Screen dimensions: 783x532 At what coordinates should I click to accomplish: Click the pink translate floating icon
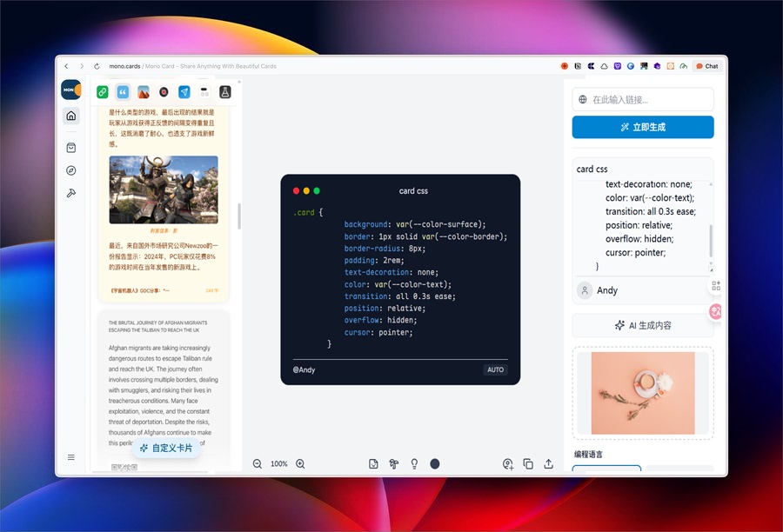[716, 311]
